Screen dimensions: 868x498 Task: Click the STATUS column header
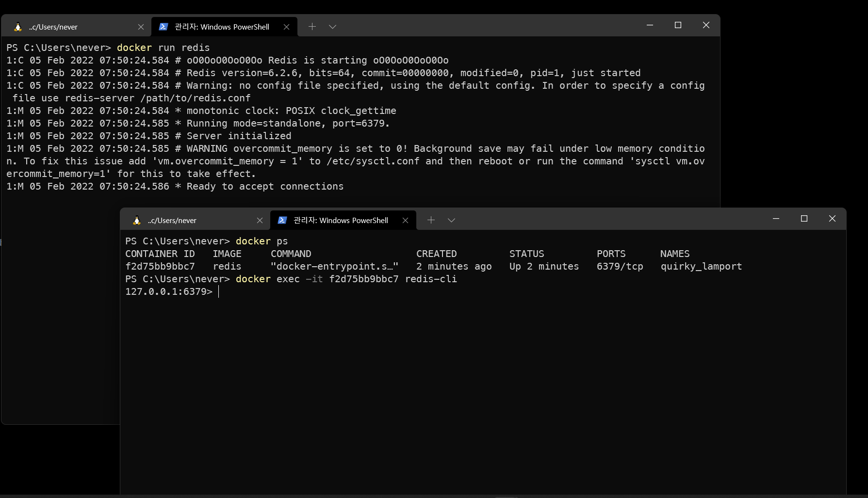527,254
